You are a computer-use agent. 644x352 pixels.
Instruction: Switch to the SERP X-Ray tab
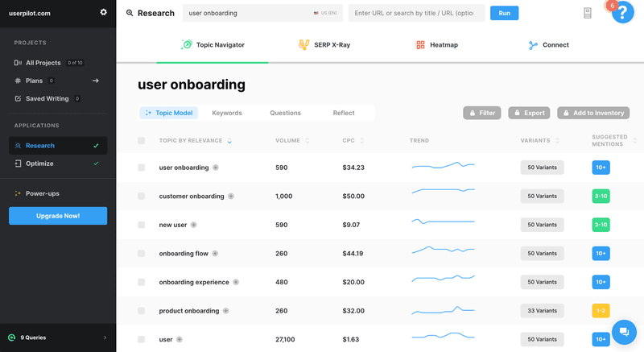point(324,45)
